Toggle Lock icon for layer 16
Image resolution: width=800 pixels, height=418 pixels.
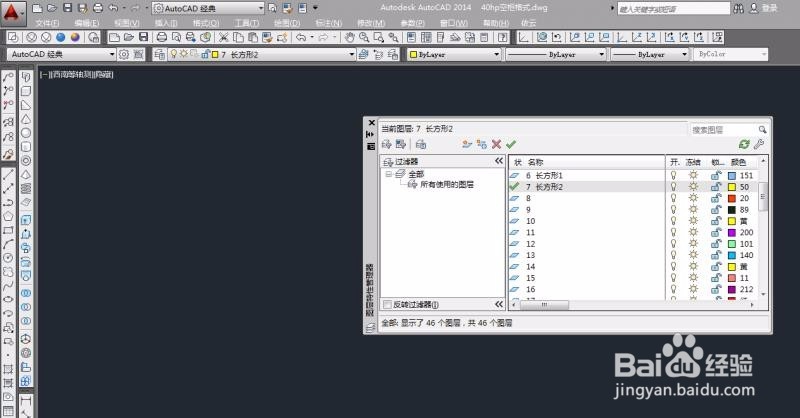[716, 289]
